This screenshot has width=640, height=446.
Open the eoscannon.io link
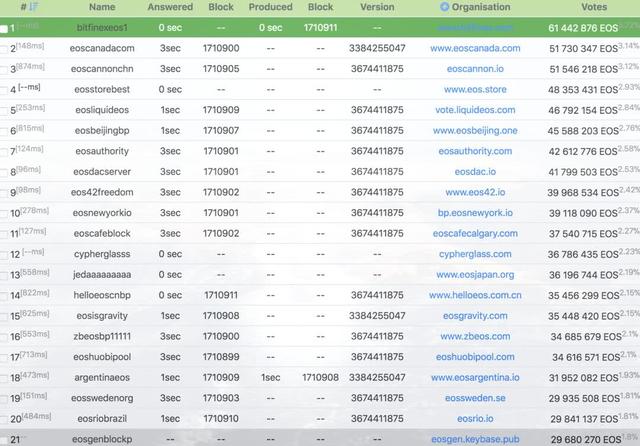click(475, 69)
